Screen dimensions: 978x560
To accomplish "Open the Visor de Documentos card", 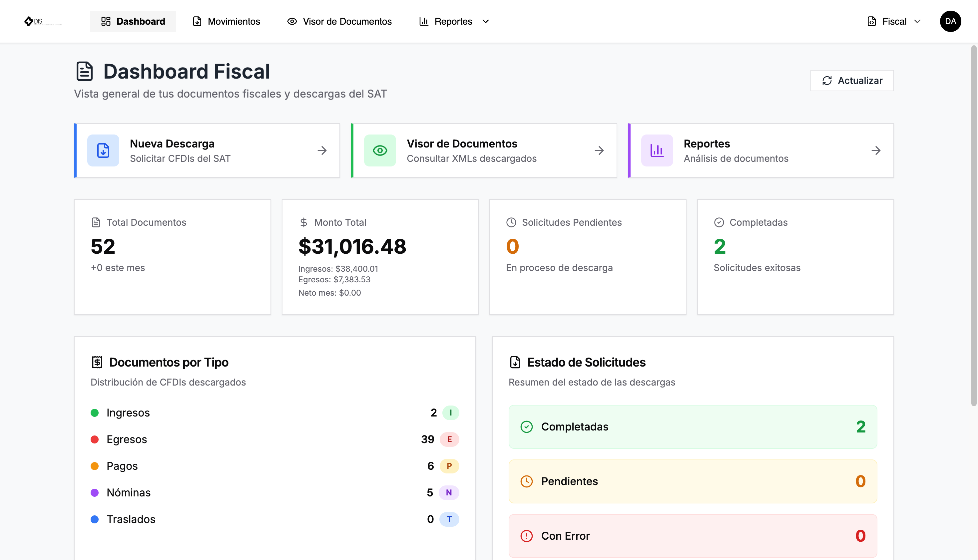I will 484,150.
